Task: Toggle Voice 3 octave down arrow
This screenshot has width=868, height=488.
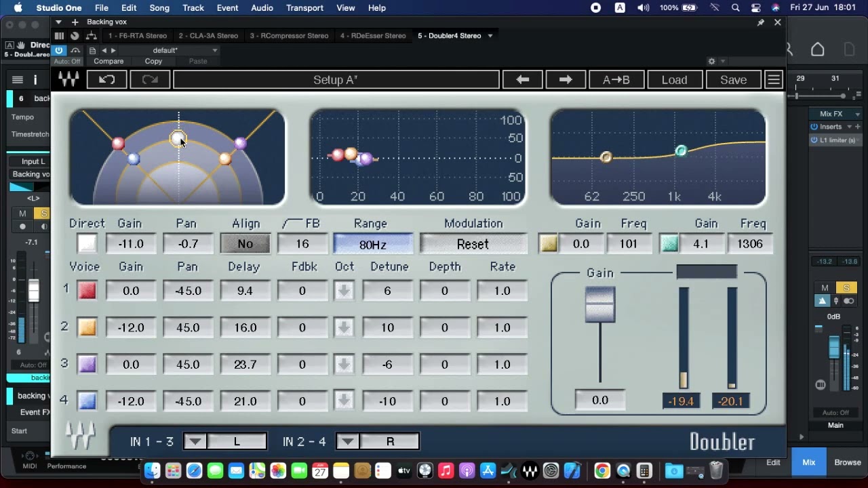Action: [x=344, y=365]
